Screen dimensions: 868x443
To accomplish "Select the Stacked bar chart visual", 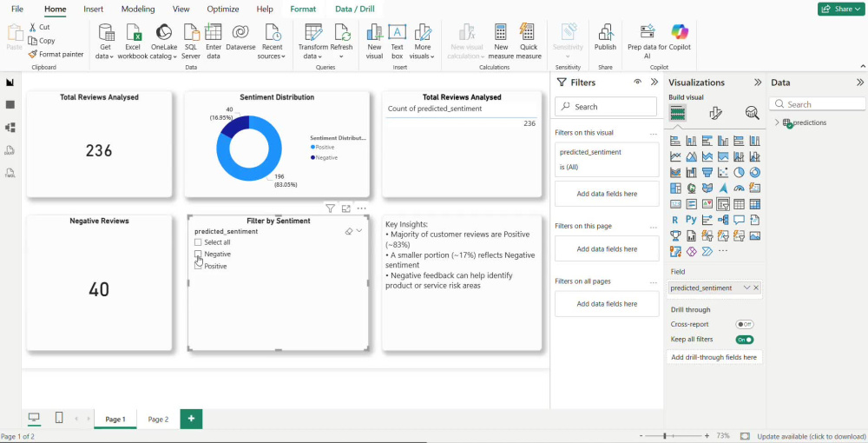I will click(x=675, y=141).
